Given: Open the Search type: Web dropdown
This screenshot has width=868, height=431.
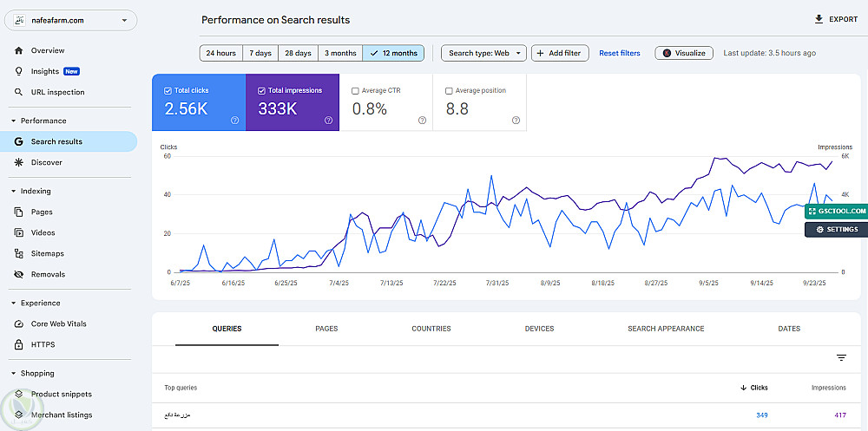Looking at the screenshot, I should (484, 53).
